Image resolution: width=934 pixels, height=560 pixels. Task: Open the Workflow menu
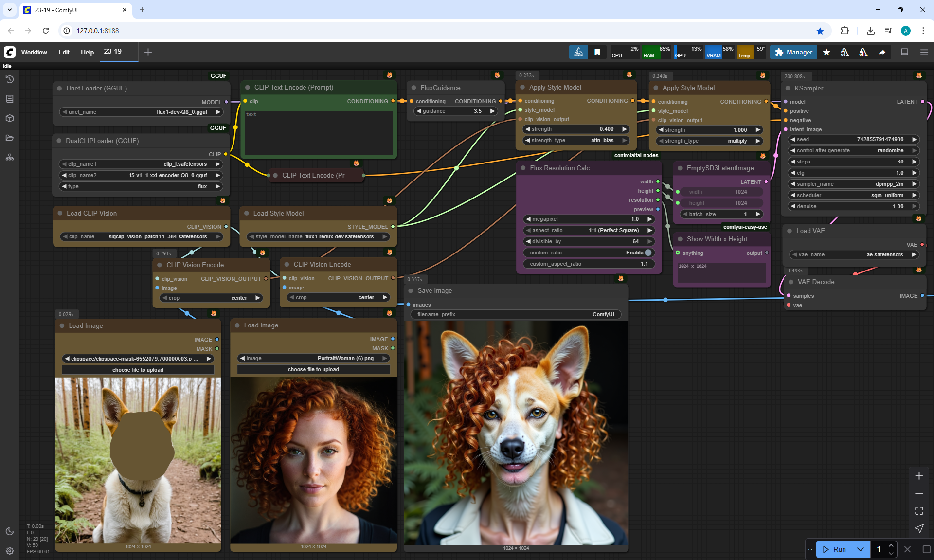[x=34, y=52]
